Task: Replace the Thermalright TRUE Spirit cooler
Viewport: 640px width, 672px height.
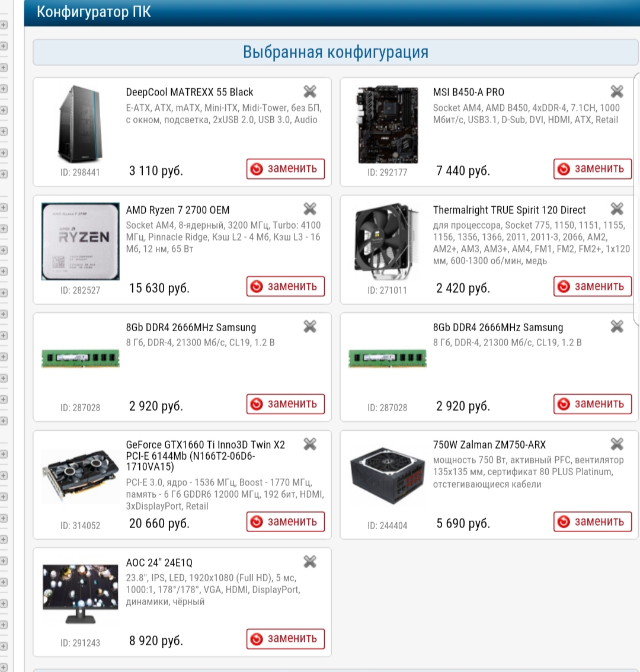Action: pyautogui.click(x=593, y=286)
